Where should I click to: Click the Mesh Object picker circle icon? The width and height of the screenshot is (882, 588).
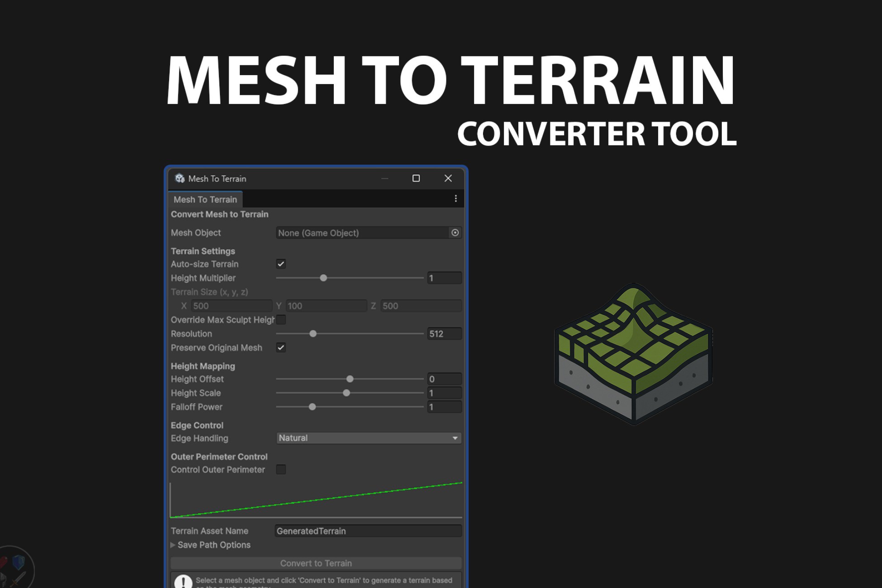[x=455, y=232]
